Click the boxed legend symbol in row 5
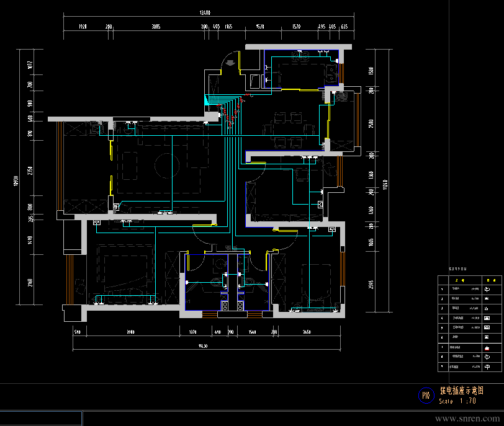The height and width of the screenshot is (426, 504). tap(487, 327)
